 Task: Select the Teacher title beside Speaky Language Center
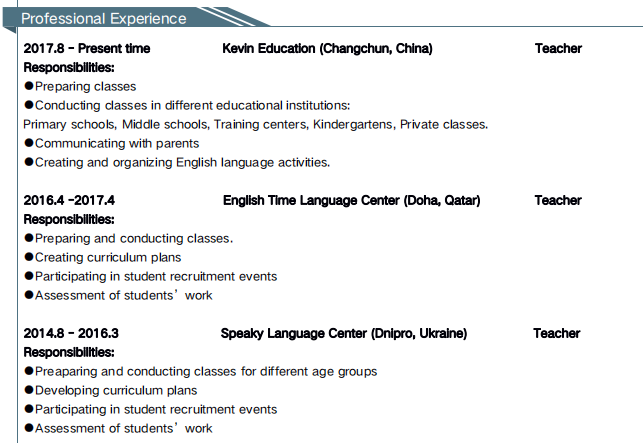click(x=556, y=333)
